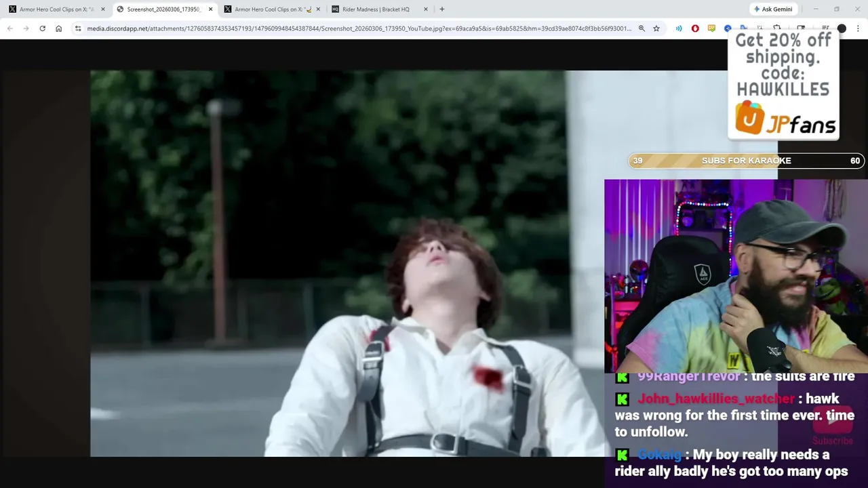The width and height of the screenshot is (868, 488).
Task: Close the Screenshot_20260306_173950 tab
Action: pyautogui.click(x=210, y=9)
